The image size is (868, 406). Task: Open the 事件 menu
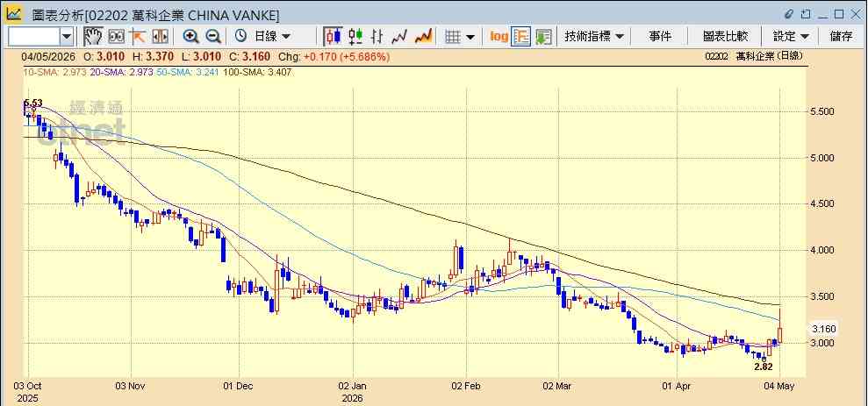coord(660,37)
